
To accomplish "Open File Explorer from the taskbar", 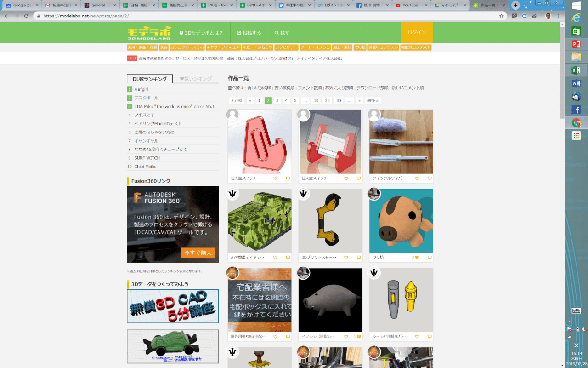I will [576, 57].
